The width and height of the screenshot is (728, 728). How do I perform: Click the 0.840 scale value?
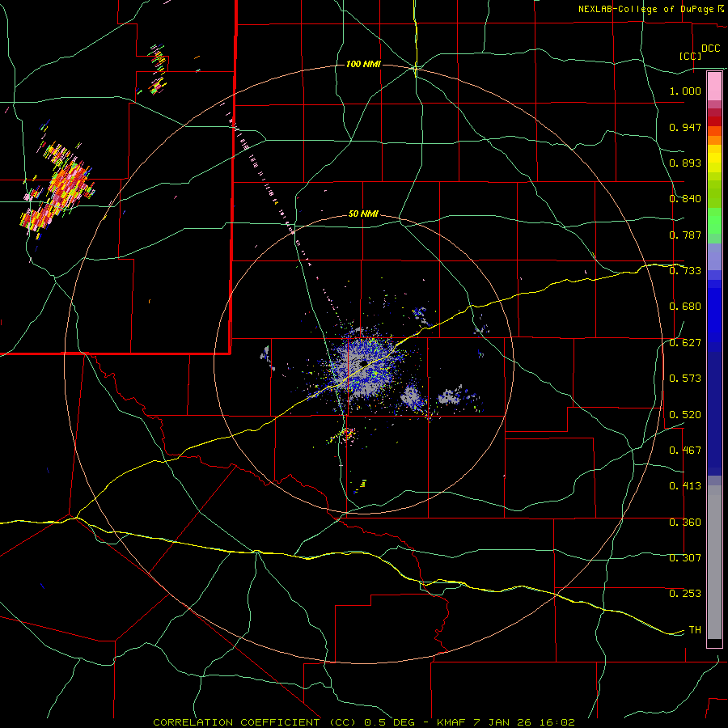coord(685,199)
